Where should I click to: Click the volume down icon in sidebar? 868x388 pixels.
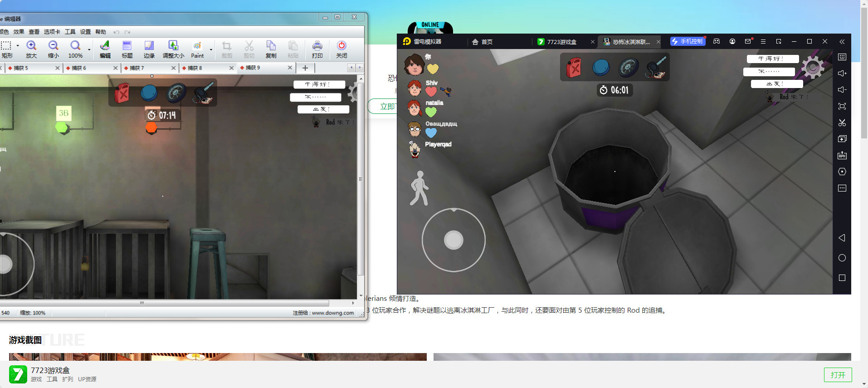[842, 89]
